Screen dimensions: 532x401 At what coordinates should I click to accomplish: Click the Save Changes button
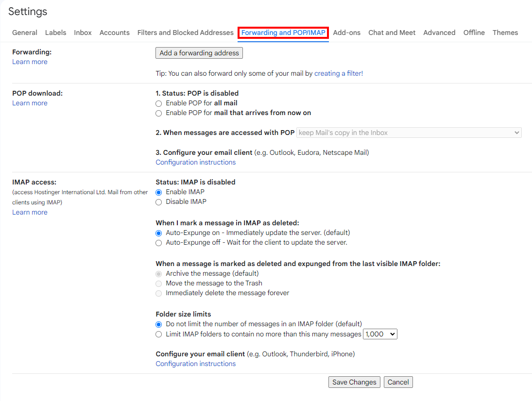click(x=354, y=382)
